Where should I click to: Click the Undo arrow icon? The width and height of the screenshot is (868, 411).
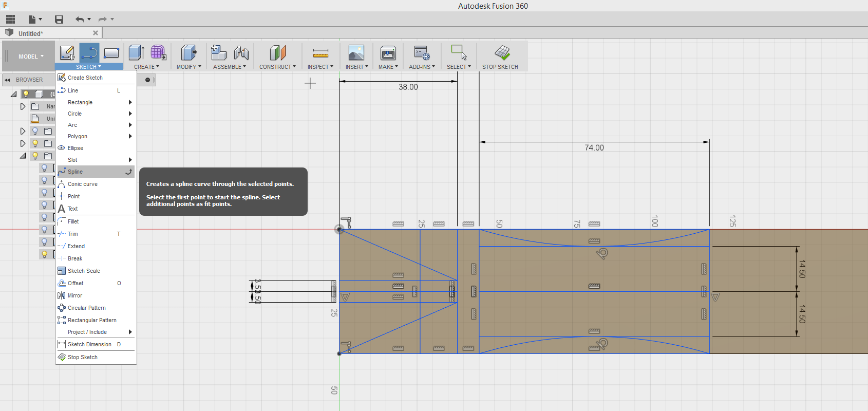[x=80, y=20]
